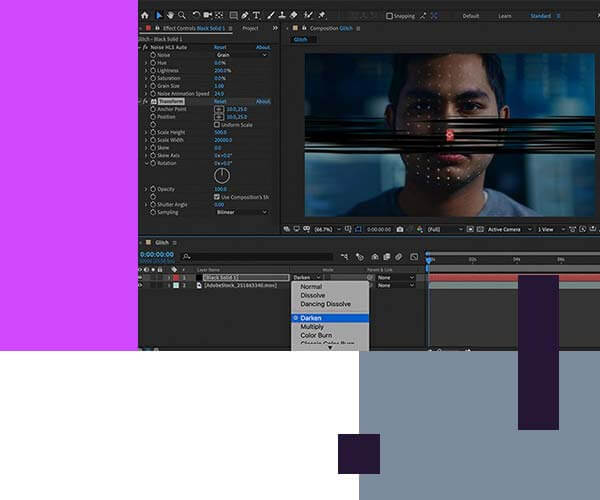
Task: Choose Dancing Dissolve blending mode
Action: coord(330,304)
